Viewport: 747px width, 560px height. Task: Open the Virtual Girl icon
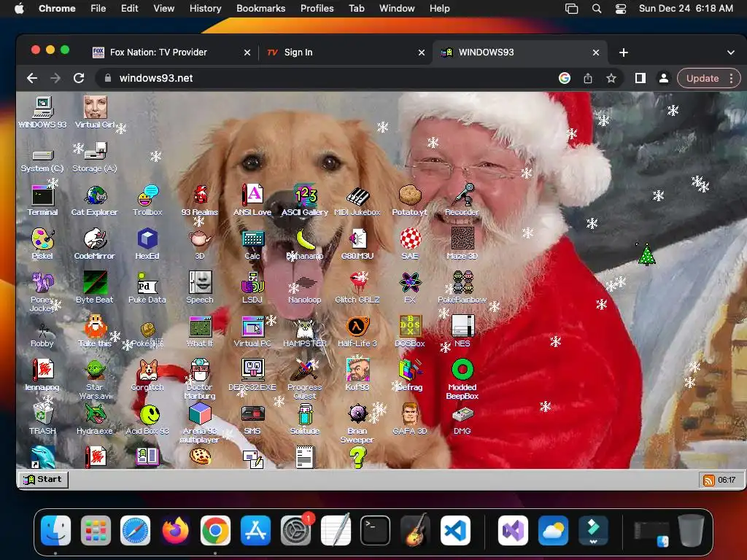(x=95, y=112)
